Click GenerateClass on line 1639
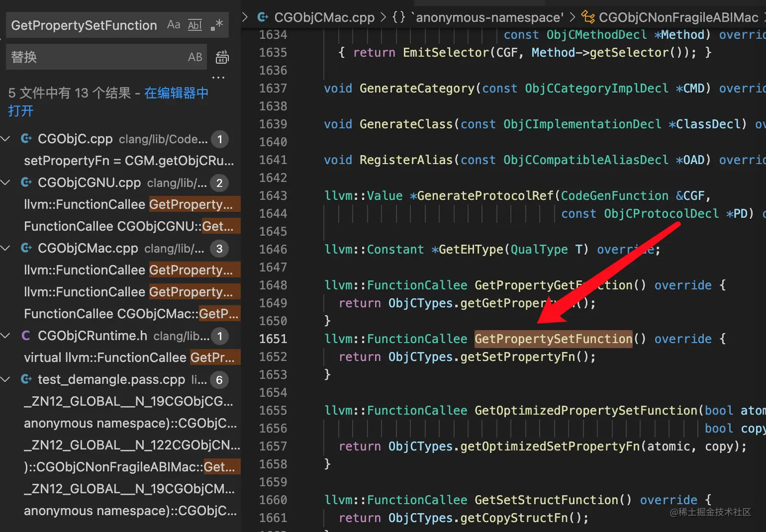Screen dimensions: 766x532 click(x=406, y=124)
